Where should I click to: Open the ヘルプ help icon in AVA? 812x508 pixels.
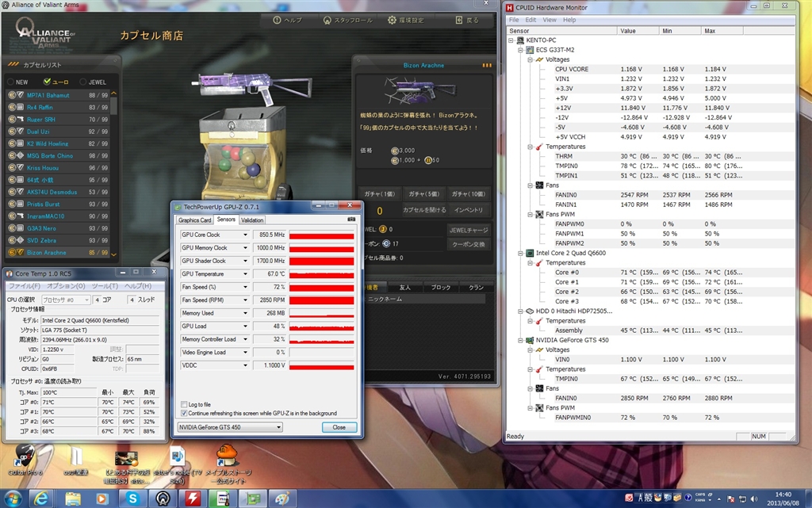(277, 20)
